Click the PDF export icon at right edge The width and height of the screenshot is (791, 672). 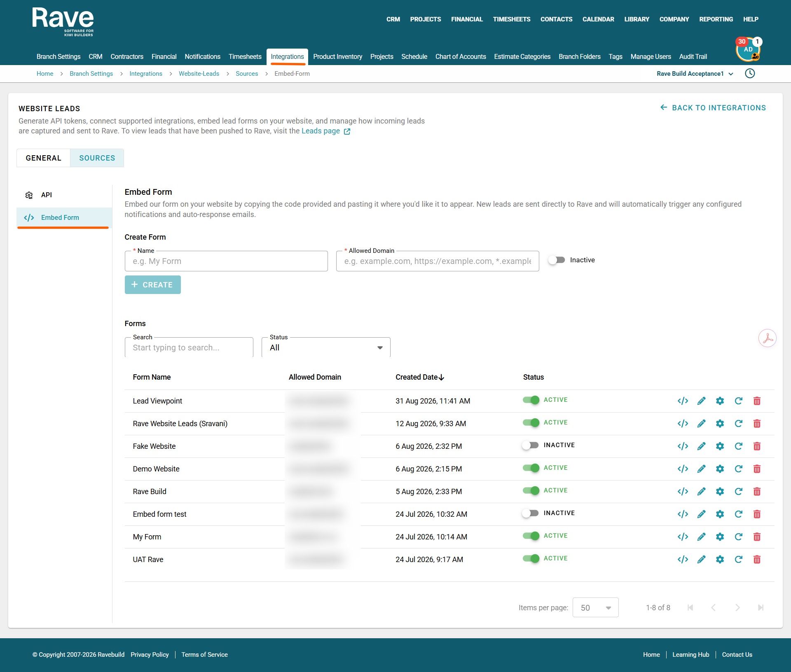767,338
